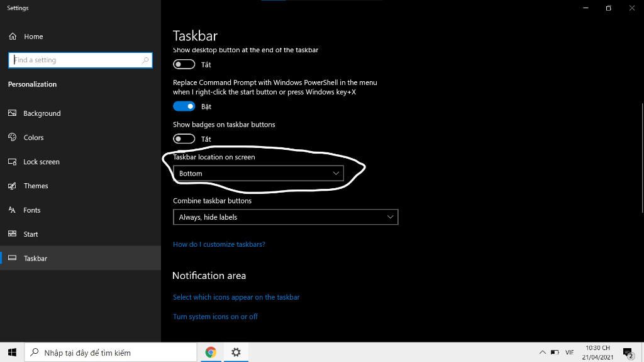Click the Background picture icon
Viewport: 644px width, 362px height.
13,113
